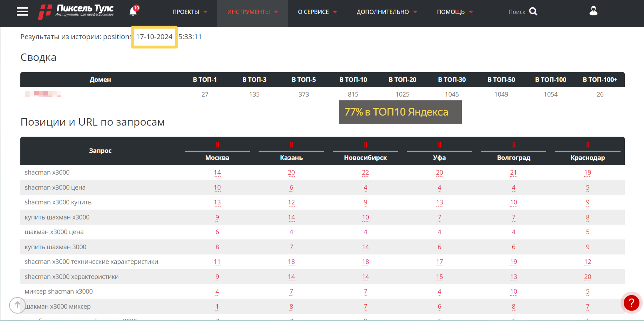Click Казань position 20 for shacman x3000
The width and height of the screenshot is (644, 321).
[291, 173]
